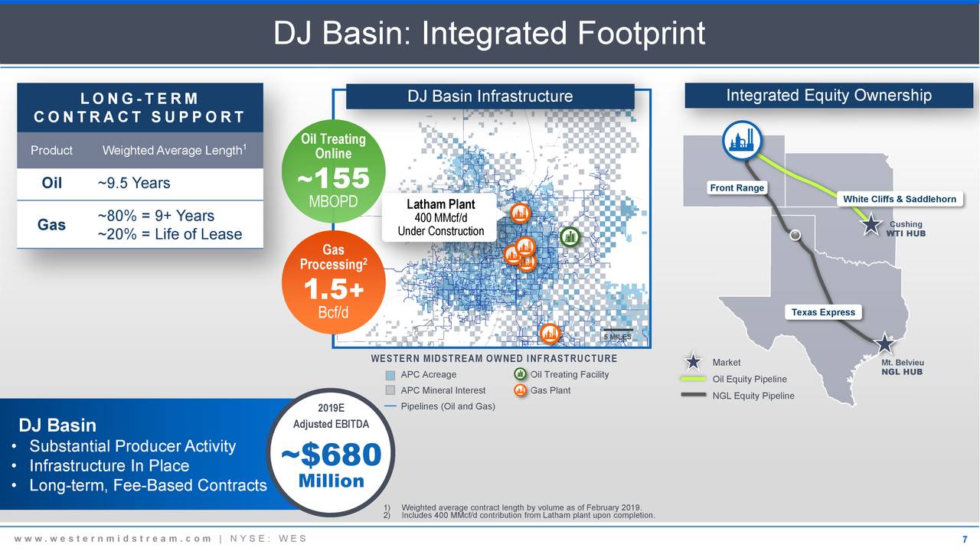The image size is (980, 551).
Task: Click the Cushing WTI HUB star marker
Action: point(871,225)
